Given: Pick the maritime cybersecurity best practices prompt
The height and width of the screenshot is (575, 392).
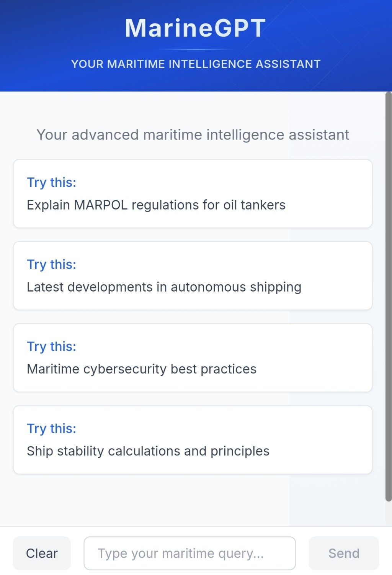Looking at the screenshot, I should [x=193, y=357].
